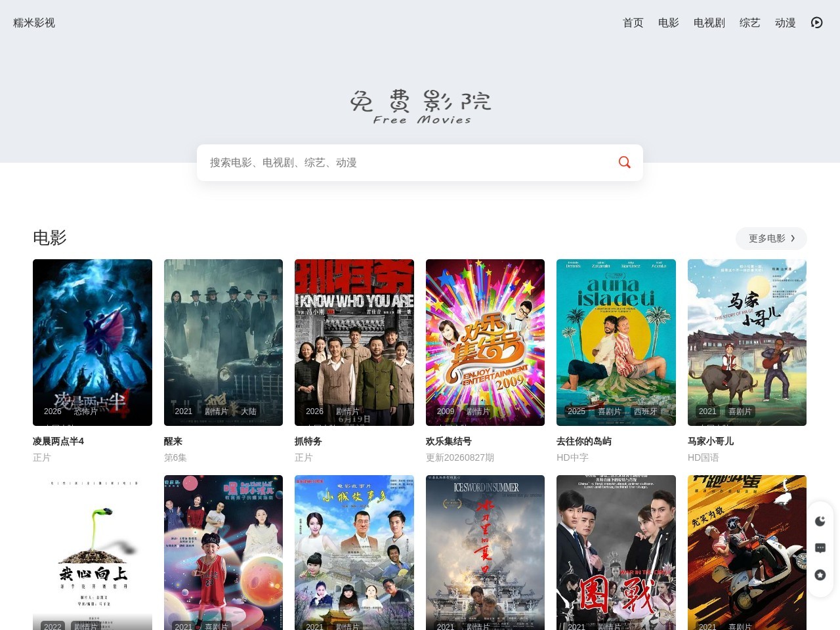Screen dimensions: 840x630
Task: Go to 首页 in the top navigation
Action: [633, 23]
